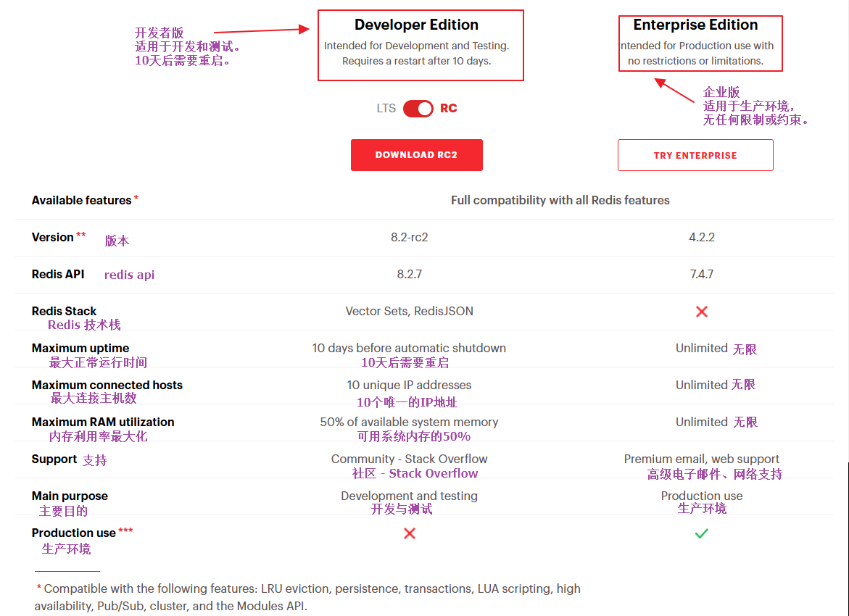Screen dimensions: 849x616
Task: Click the Redis API row label
Action: (58, 274)
